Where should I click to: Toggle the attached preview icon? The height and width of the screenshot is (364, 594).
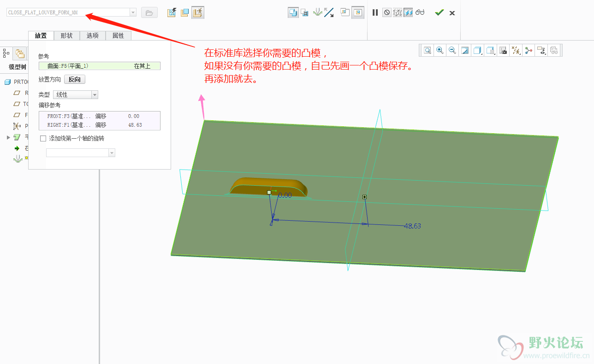click(408, 13)
